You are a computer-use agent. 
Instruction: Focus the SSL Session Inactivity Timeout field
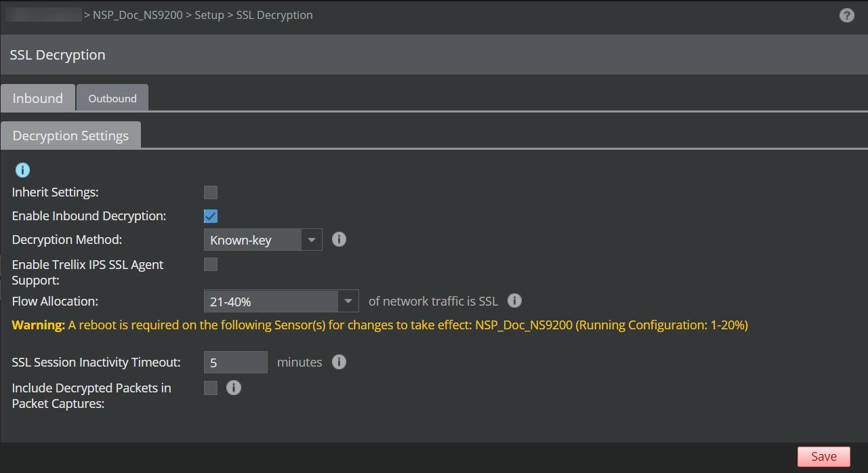point(236,363)
